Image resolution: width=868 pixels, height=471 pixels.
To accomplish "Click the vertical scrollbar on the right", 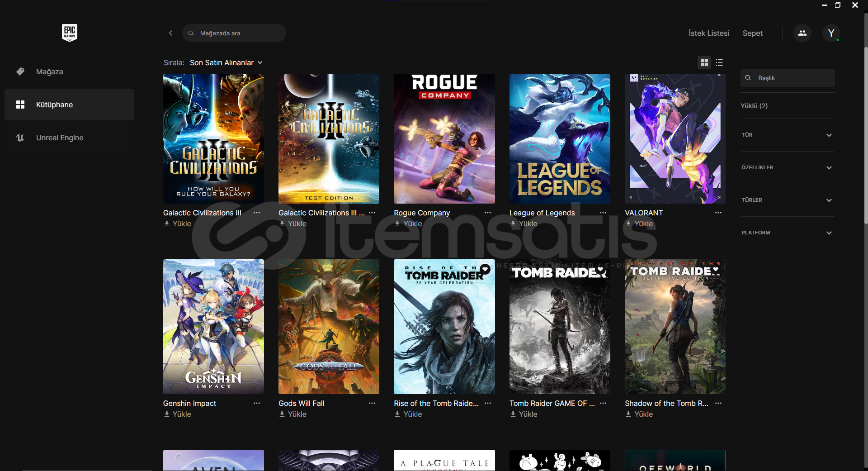I will (x=866, y=136).
